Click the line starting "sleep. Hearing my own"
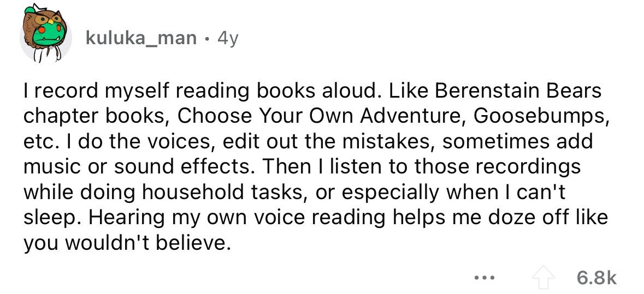This screenshot has width=644, height=294. point(315,217)
